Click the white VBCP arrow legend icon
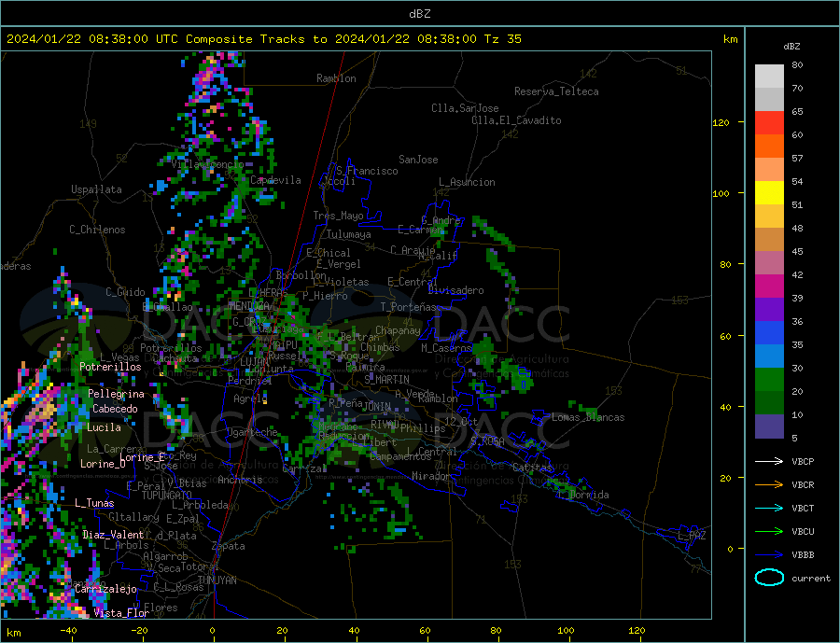Screen dimensions: 840x643 point(770,461)
